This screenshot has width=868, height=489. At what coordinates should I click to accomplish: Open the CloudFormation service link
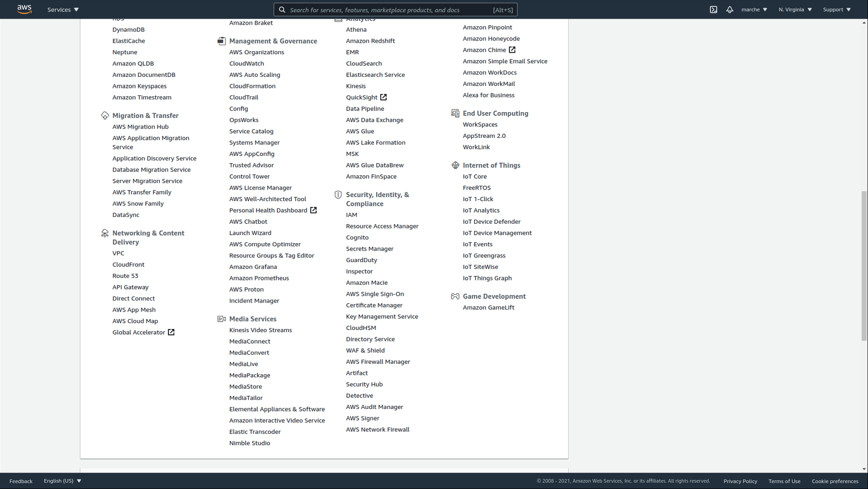coord(253,86)
